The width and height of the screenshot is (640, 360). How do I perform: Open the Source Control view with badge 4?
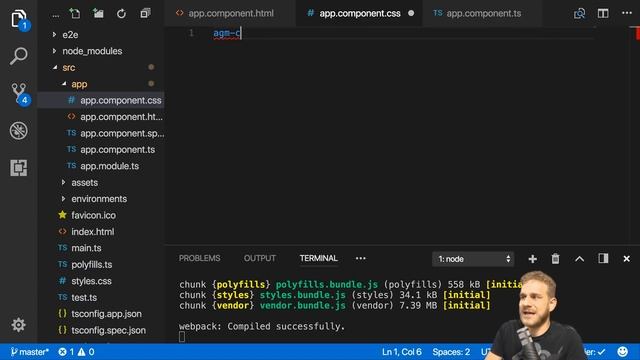tap(19, 93)
